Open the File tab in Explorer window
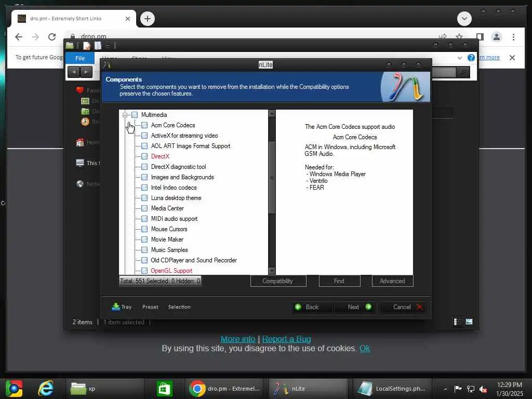The height and width of the screenshot is (399, 532). (80, 58)
